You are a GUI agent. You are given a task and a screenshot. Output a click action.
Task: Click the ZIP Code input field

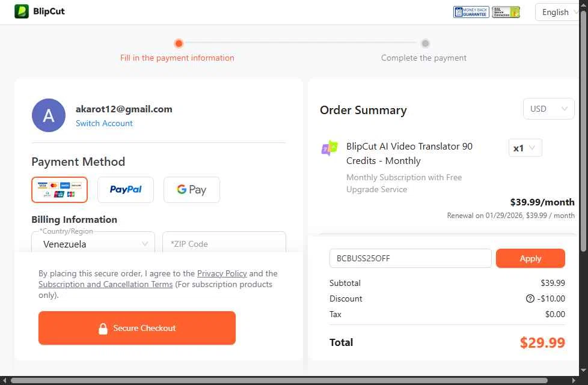[224, 242]
